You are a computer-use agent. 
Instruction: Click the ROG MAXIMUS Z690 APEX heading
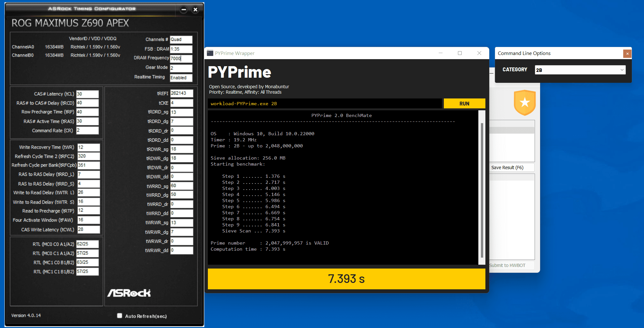pyautogui.click(x=70, y=23)
